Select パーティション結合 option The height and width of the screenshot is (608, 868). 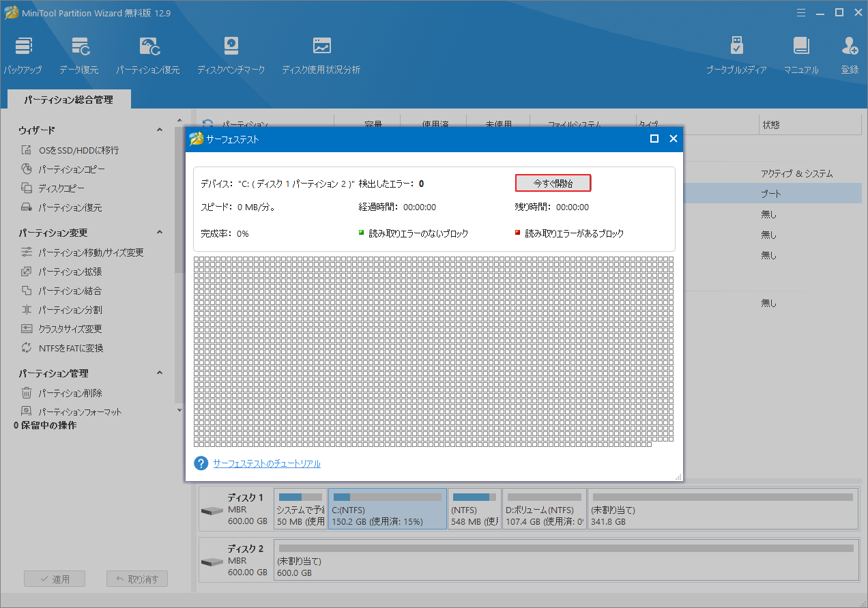pyautogui.click(x=61, y=291)
